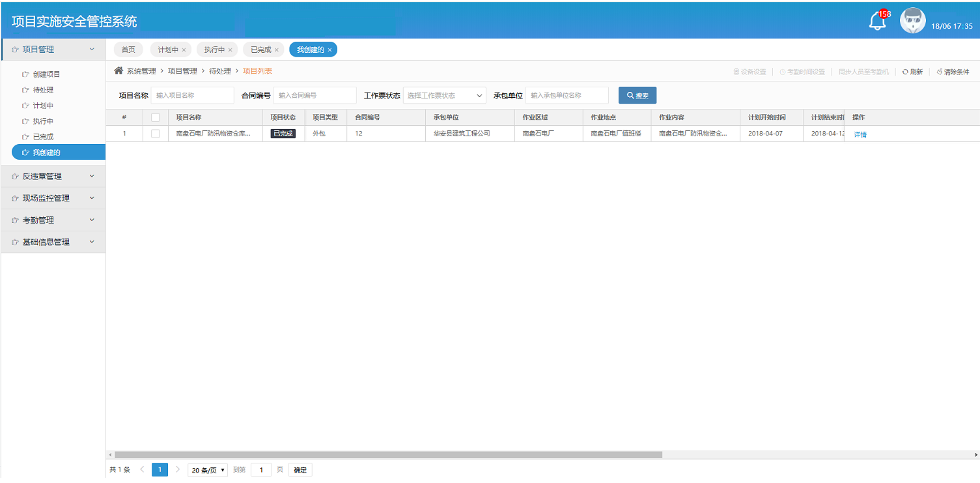Click the user avatar in the header
Screen dimensions: 980x483
912,21
